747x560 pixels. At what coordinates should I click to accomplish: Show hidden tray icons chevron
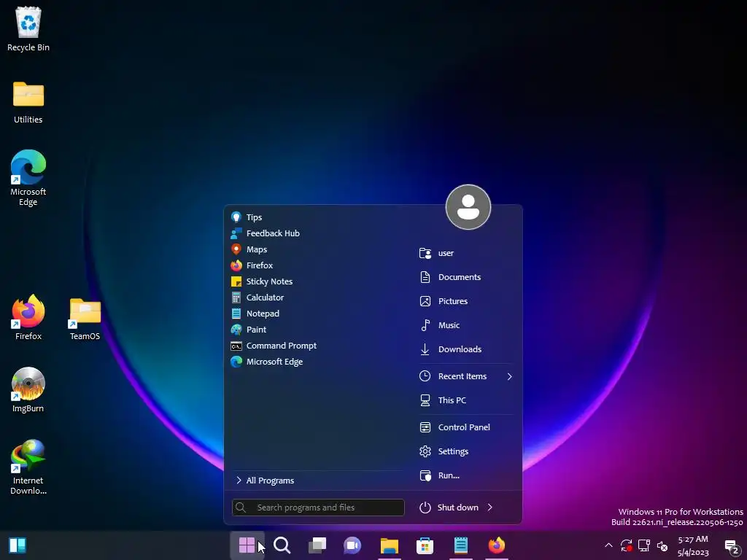[x=608, y=545]
